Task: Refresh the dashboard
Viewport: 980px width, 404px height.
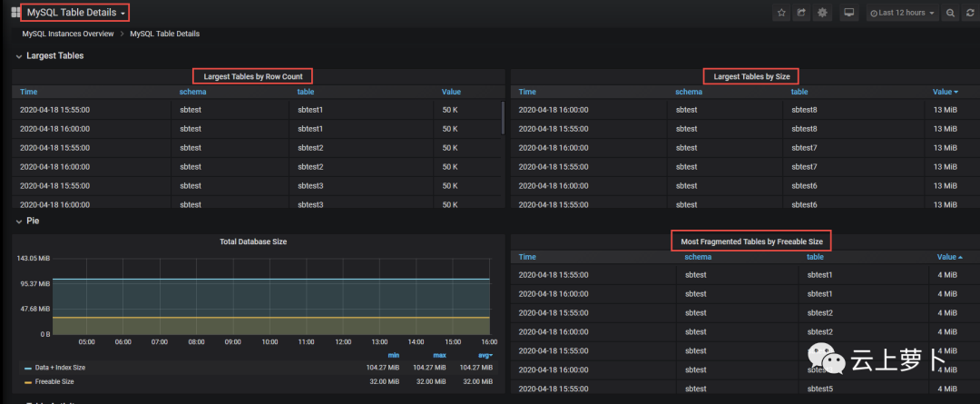Action: point(970,13)
